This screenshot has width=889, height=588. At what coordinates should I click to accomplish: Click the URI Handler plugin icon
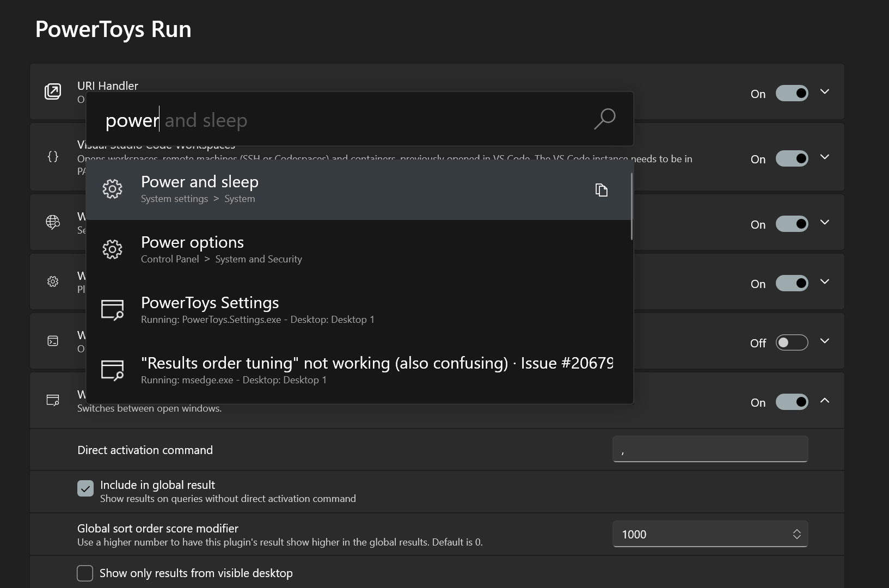(x=53, y=91)
